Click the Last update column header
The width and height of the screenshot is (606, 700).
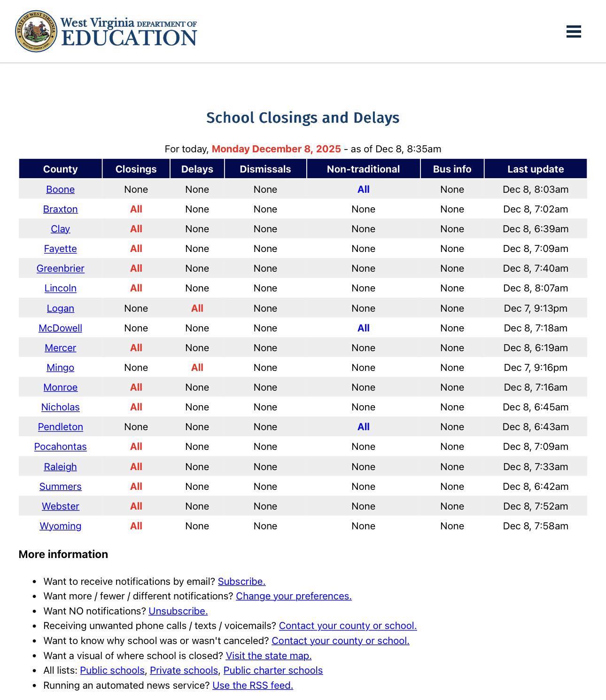[536, 169]
